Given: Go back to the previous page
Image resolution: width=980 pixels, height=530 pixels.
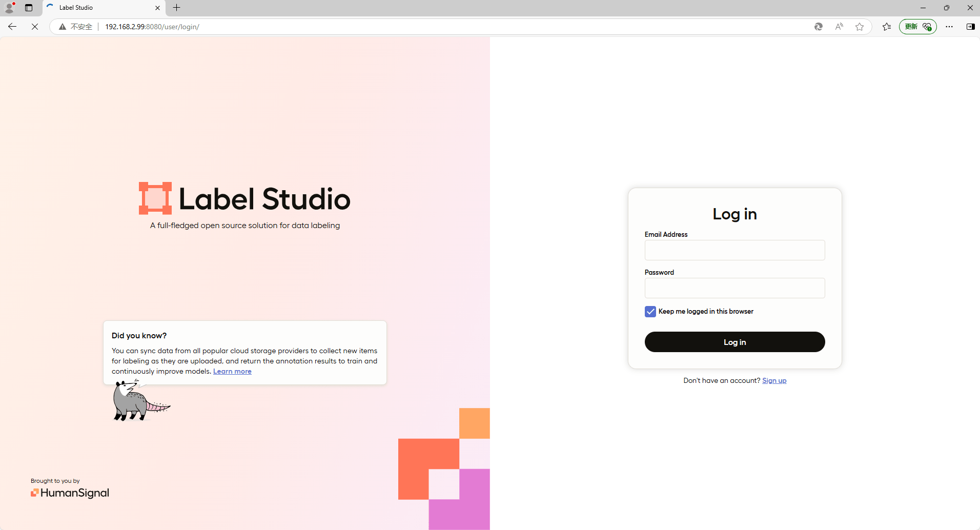Looking at the screenshot, I should pos(12,27).
